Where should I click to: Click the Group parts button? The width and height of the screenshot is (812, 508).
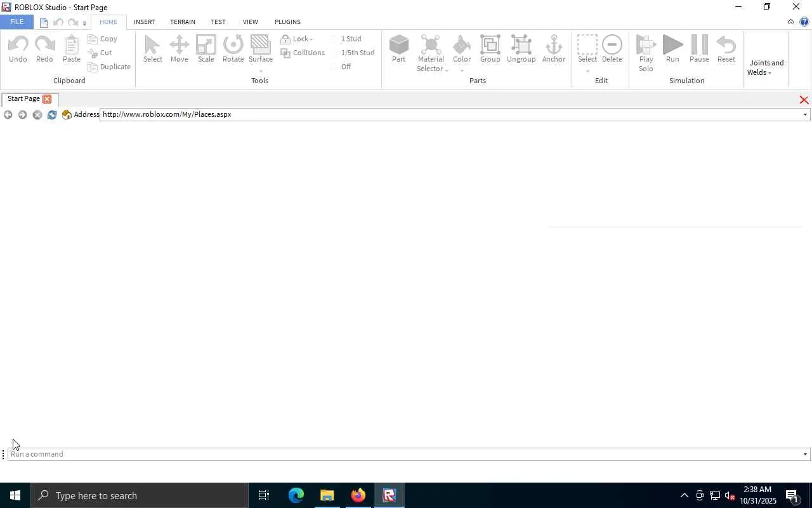point(490,49)
